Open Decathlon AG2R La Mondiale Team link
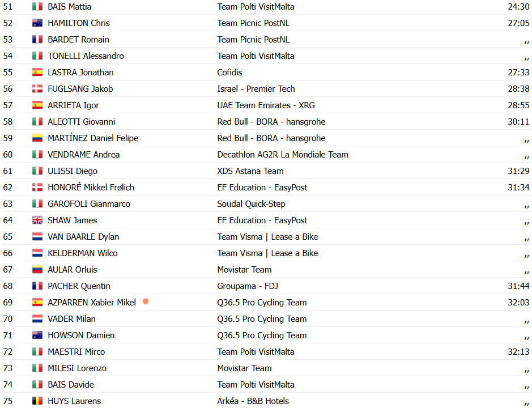 click(x=283, y=155)
